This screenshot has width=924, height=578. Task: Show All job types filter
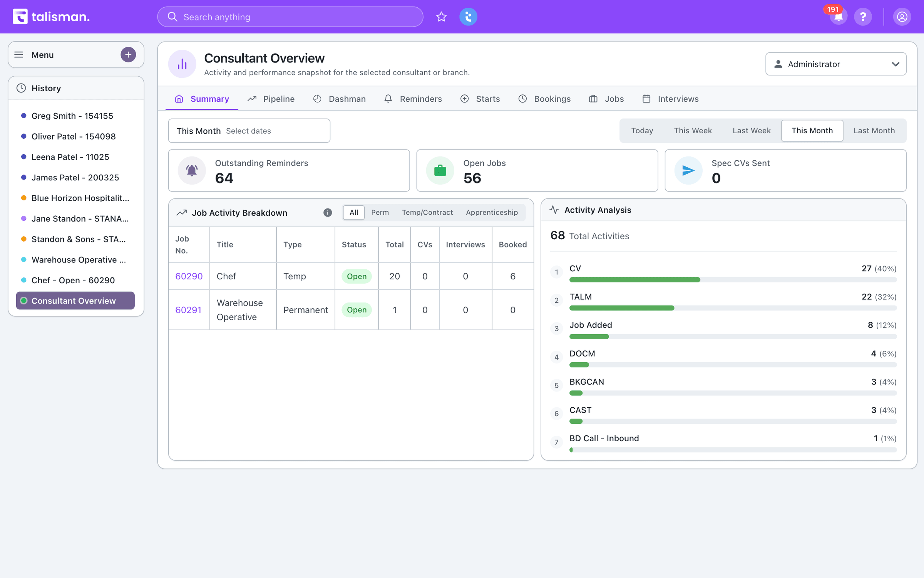[x=353, y=212]
